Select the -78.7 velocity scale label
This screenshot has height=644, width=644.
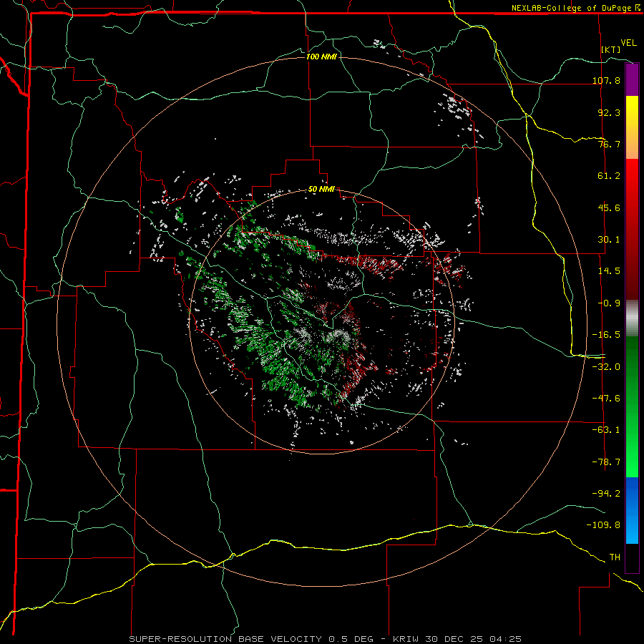point(606,462)
